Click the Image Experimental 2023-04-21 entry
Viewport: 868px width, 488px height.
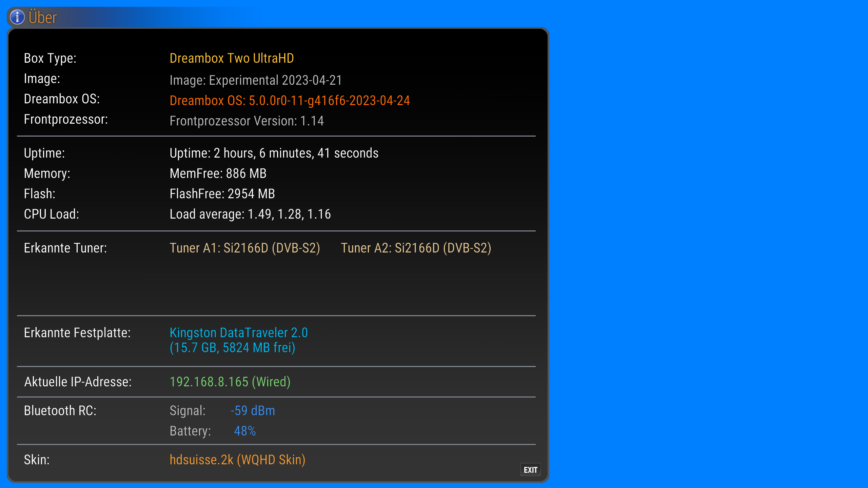[256, 80]
